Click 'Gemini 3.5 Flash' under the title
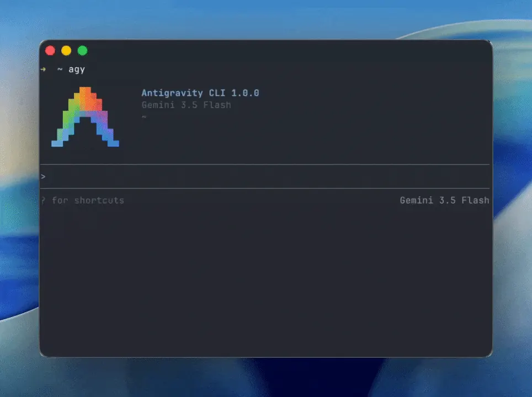Image resolution: width=532 pixels, height=397 pixels. tap(187, 105)
